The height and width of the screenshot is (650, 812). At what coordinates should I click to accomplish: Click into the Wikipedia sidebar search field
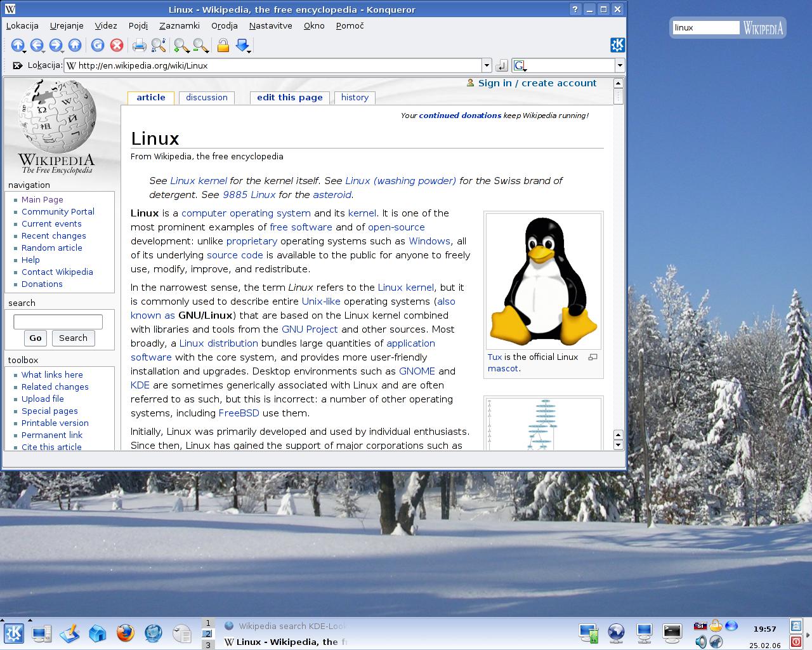click(58, 322)
